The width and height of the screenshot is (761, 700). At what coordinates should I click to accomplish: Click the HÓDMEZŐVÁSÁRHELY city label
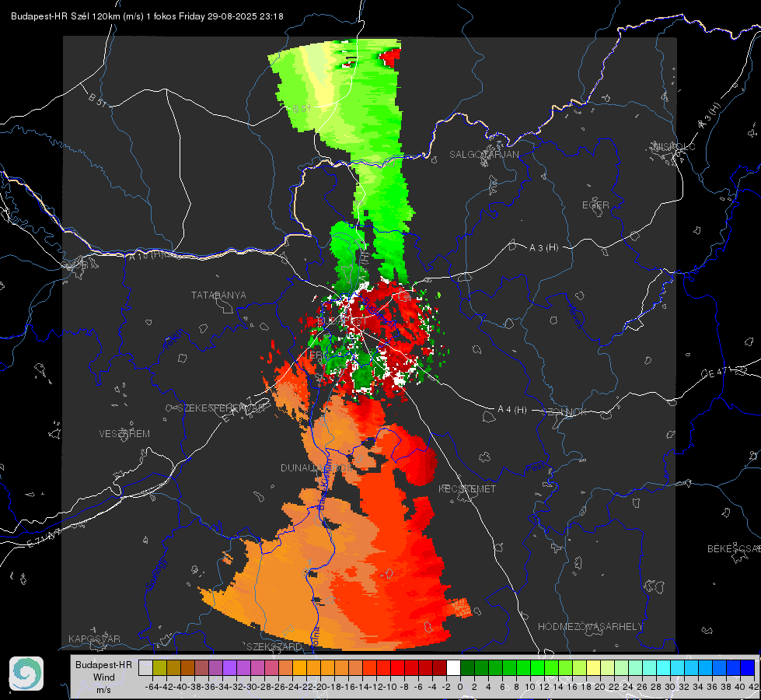(590, 627)
